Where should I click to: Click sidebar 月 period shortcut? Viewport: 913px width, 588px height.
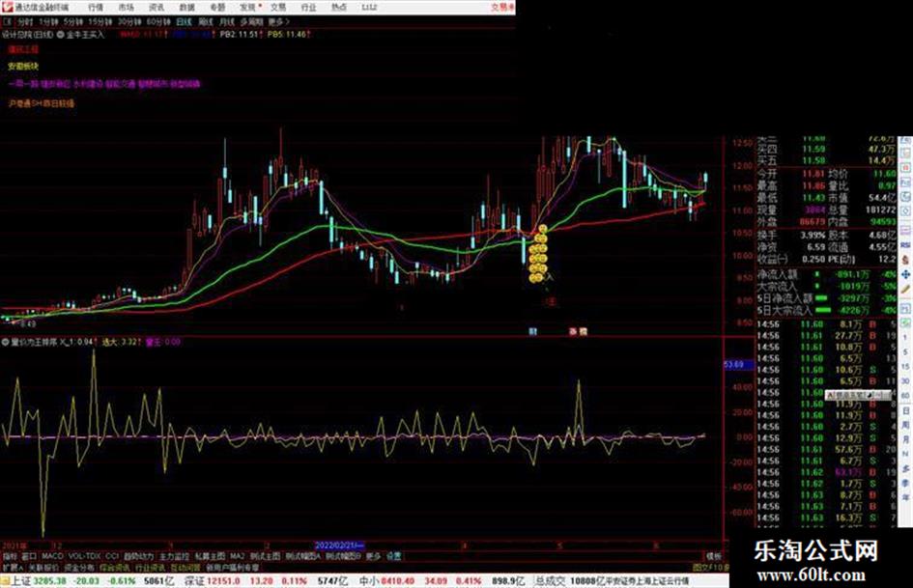click(x=906, y=439)
